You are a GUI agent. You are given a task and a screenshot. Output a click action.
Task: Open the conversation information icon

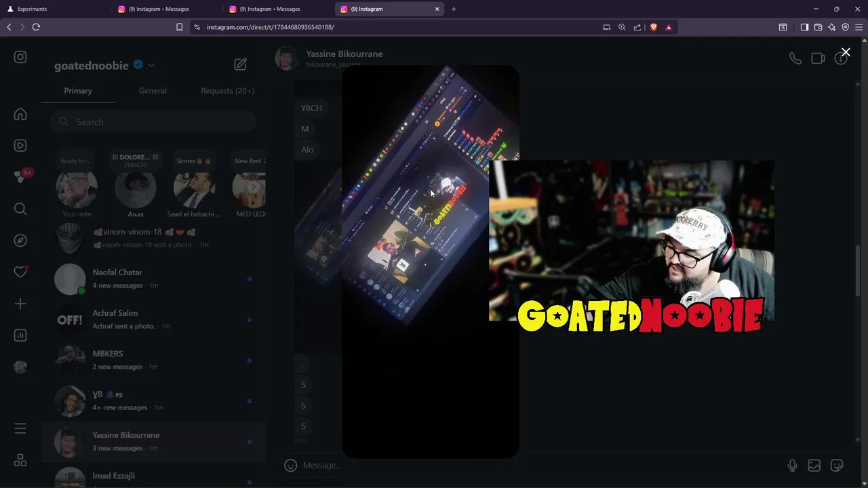[x=841, y=58]
